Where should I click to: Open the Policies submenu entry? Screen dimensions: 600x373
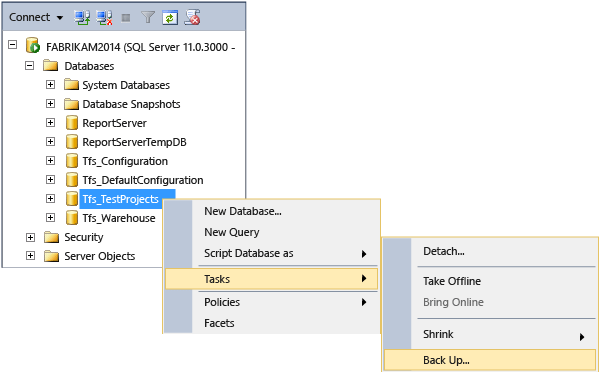pyautogui.click(x=271, y=302)
